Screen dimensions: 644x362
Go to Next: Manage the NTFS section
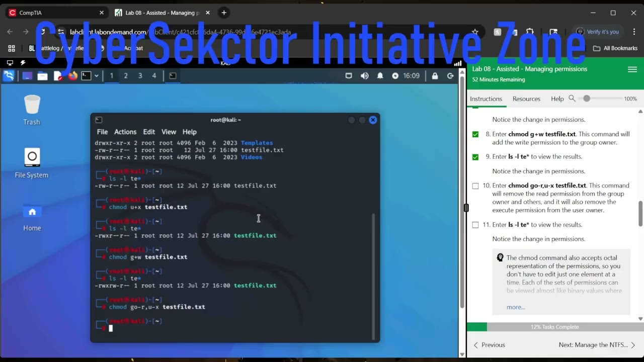click(x=597, y=345)
